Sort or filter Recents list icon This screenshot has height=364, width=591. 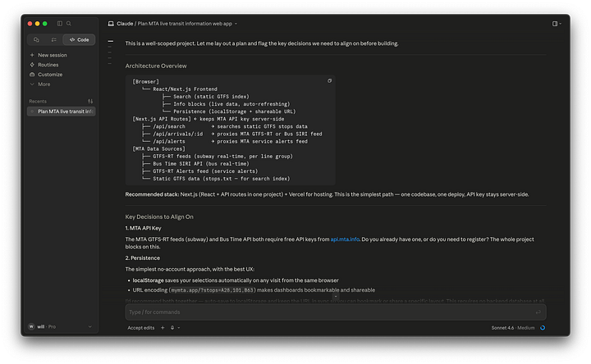[90, 102]
